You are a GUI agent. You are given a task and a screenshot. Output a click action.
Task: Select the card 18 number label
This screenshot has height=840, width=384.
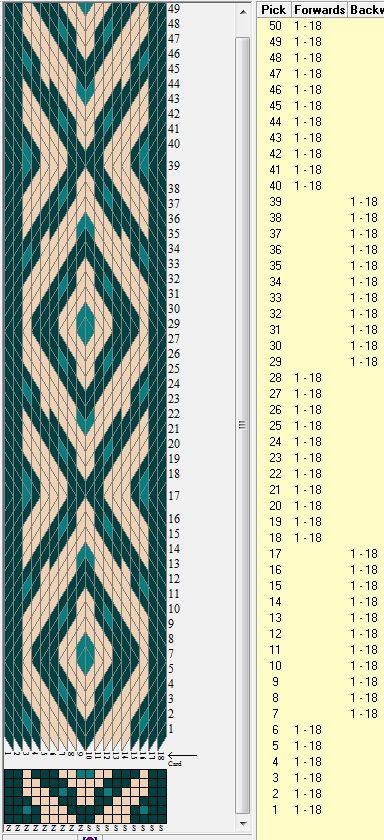tap(161, 754)
